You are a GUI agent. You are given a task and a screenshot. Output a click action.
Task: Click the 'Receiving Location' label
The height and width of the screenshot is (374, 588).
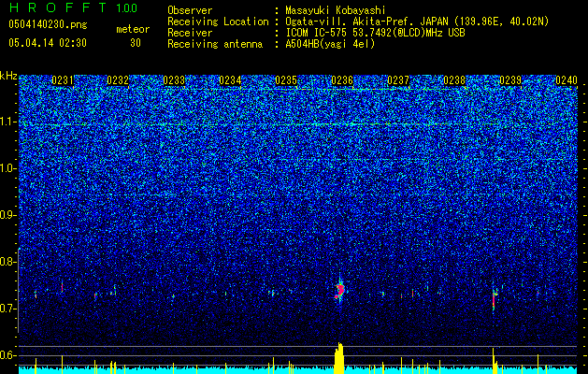[218, 22]
